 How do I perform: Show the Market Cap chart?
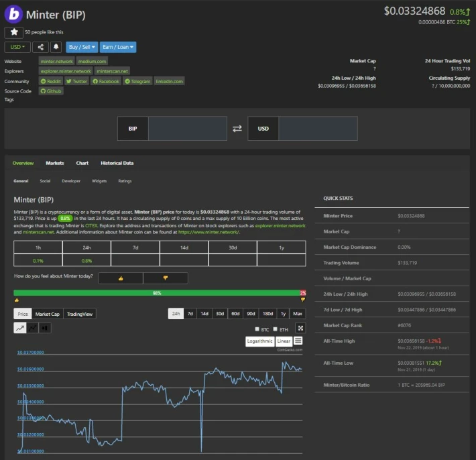[x=48, y=314]
